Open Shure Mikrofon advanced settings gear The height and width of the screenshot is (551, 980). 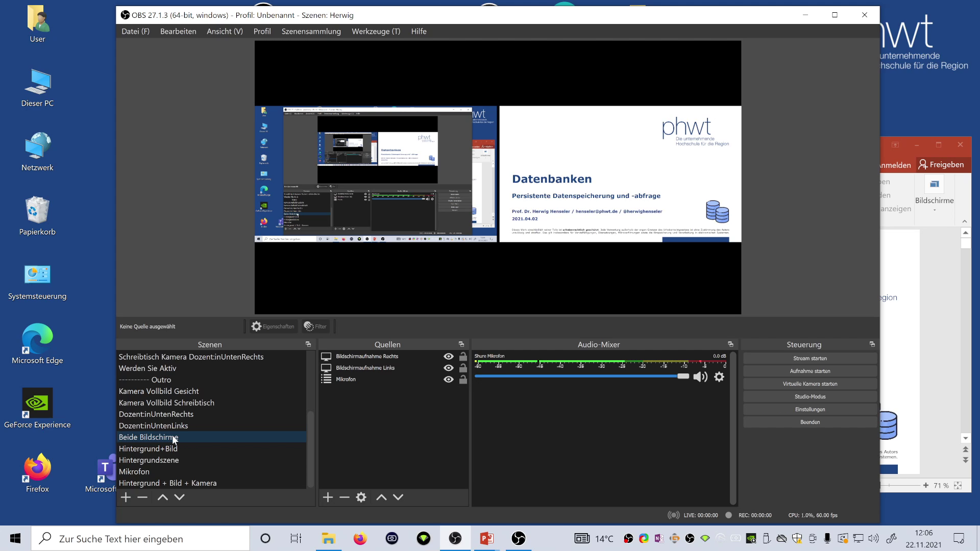click(719, 377)
